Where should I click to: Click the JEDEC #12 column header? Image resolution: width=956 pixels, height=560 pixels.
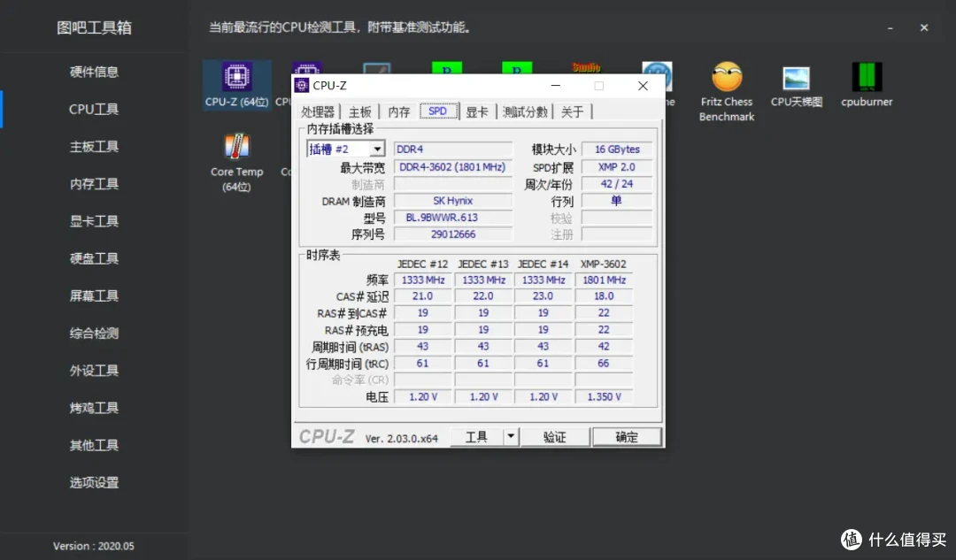[422, 264]
